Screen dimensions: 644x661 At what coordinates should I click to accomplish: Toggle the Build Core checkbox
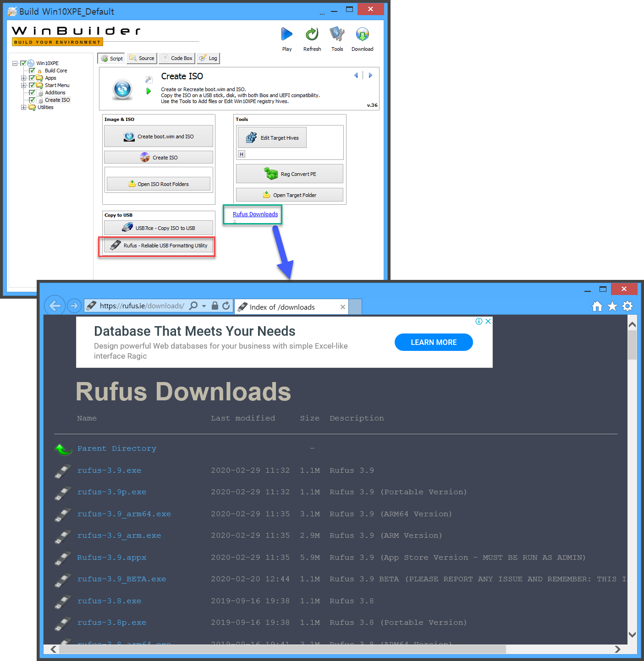click(x=32, y=71)
